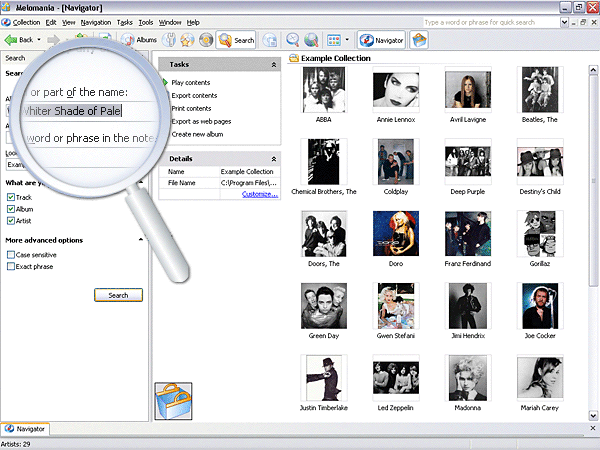Collapse the Details panel section
The width and height of the screenshot is (600, 450).
coord(274,158)
